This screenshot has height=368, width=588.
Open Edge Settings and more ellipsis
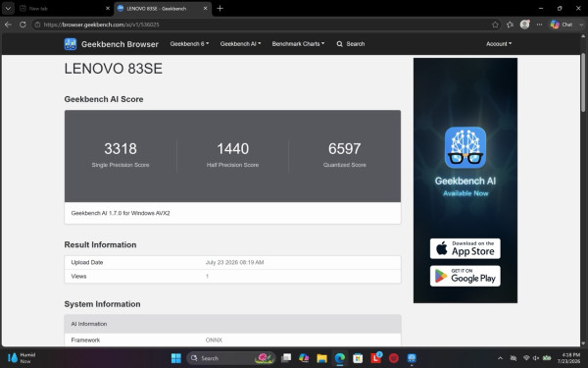(x=539, y=25)
